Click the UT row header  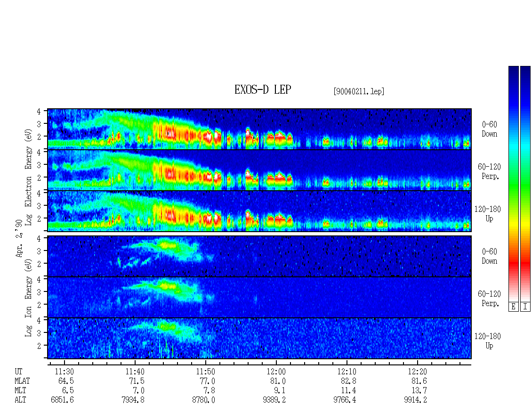18,372
